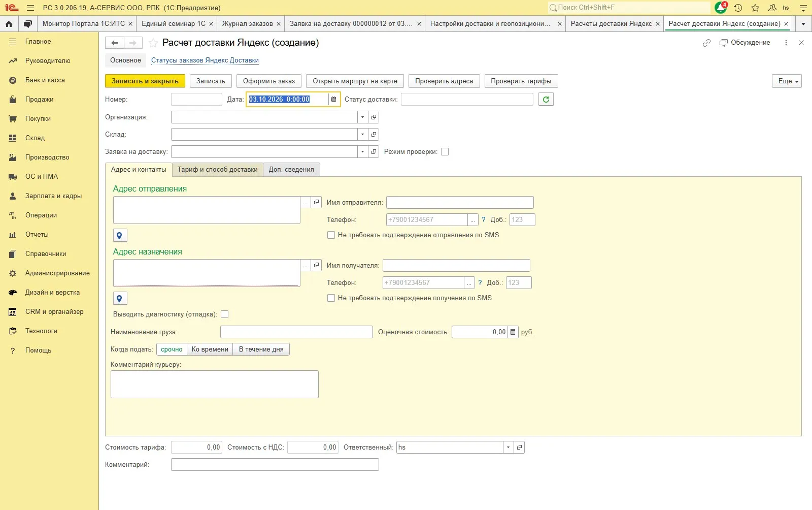
Task: Expand the Склад dropdown list
Action: [x=362, y=135]
